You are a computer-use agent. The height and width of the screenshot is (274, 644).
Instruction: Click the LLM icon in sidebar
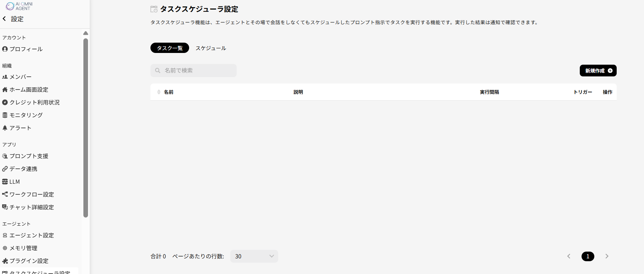pyautogui.click(x=5, y=182)
